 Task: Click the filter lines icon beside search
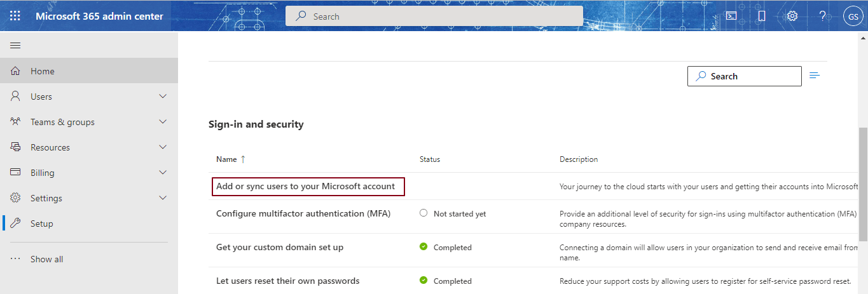click(815, 76)
